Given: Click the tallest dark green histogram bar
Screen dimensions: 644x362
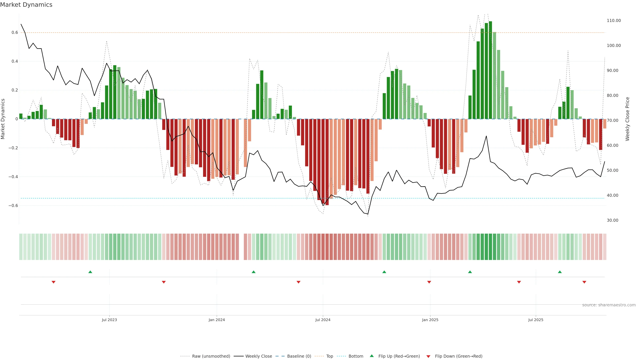Looking at the screenshot, I should pos(490,70).
